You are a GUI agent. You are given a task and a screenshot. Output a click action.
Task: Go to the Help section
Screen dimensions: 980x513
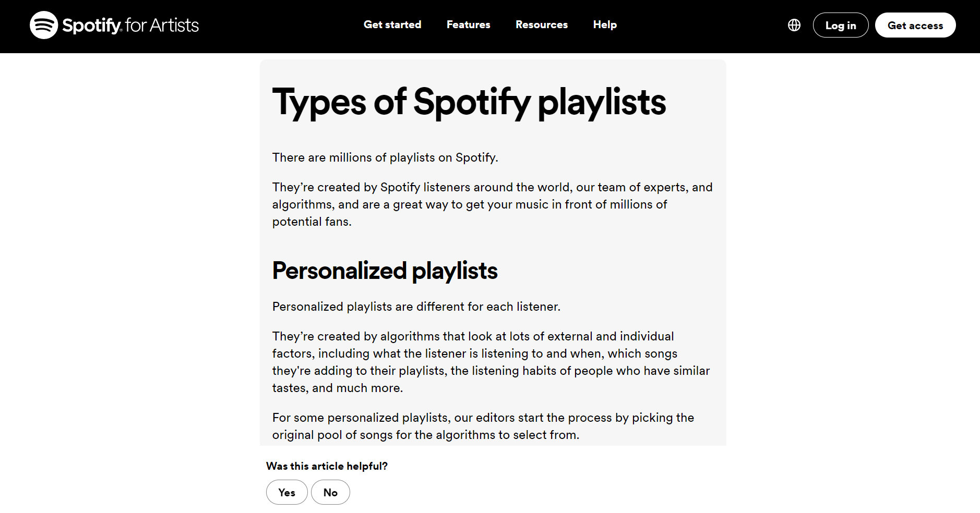click(x=604, y=25)
